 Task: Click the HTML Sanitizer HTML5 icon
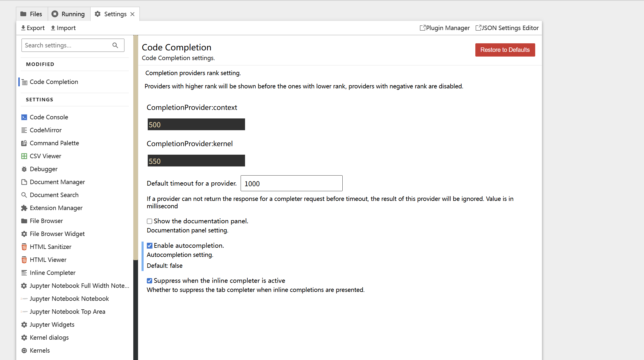pos(24,247)
